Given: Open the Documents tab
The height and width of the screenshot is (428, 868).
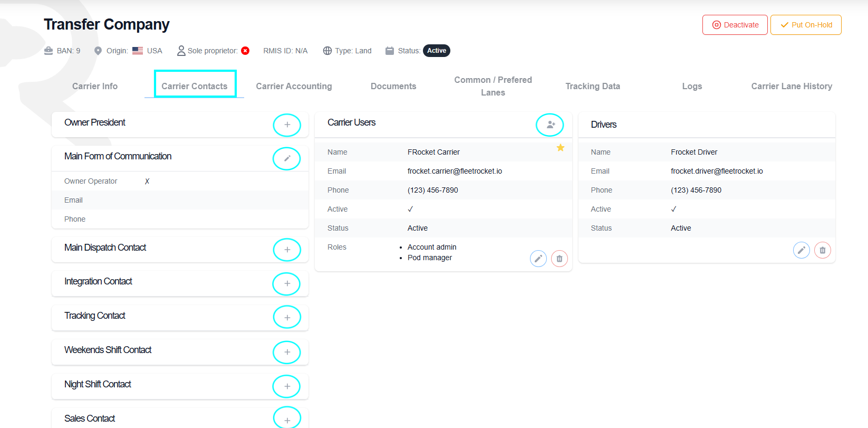Looking at the screenshot, I should coord(393,86).
